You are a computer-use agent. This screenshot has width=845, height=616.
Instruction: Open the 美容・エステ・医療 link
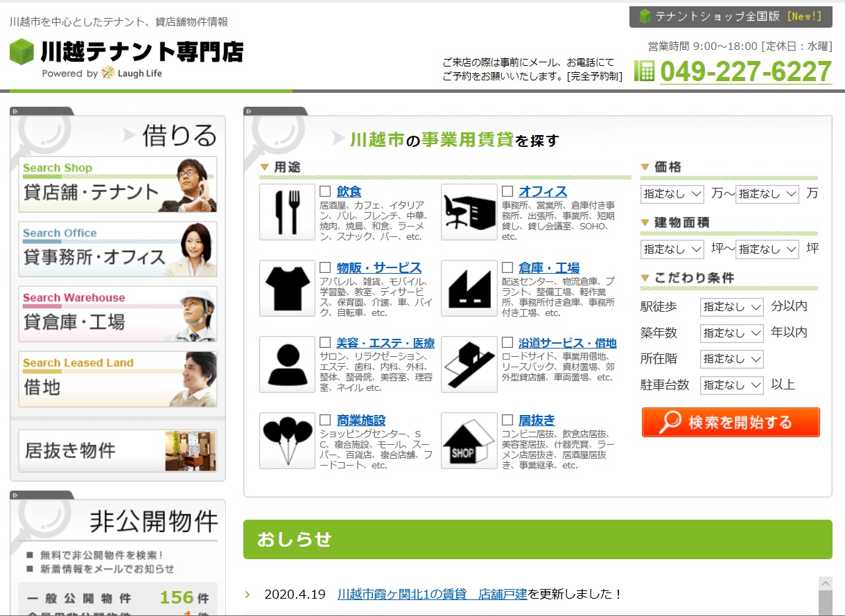(386, 343)
